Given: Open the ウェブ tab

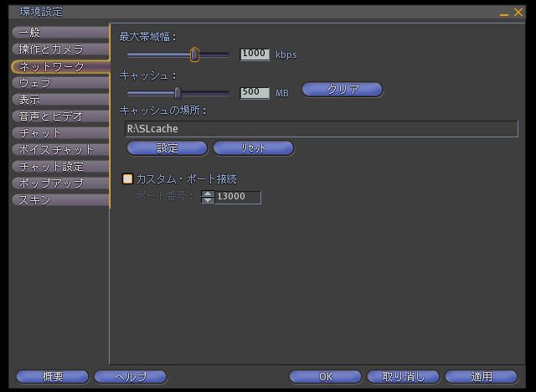Looking at the screenshot, I should [x=60, y=83].
